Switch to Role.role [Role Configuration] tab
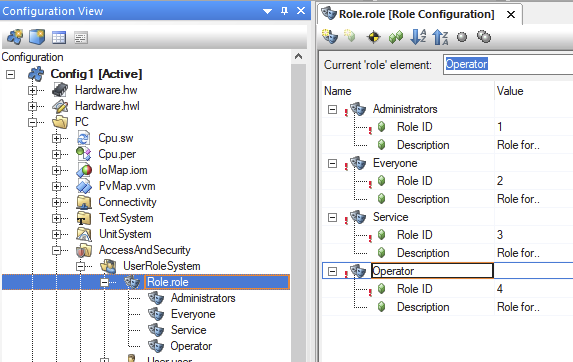 click(x=416, y=14)
